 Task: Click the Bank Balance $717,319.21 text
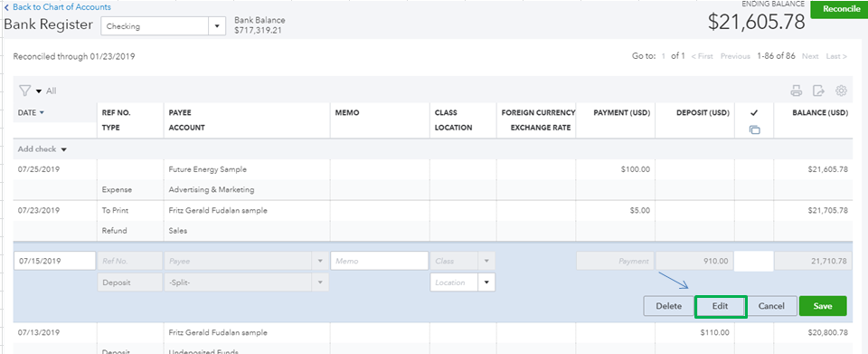[x=259, y=25]
